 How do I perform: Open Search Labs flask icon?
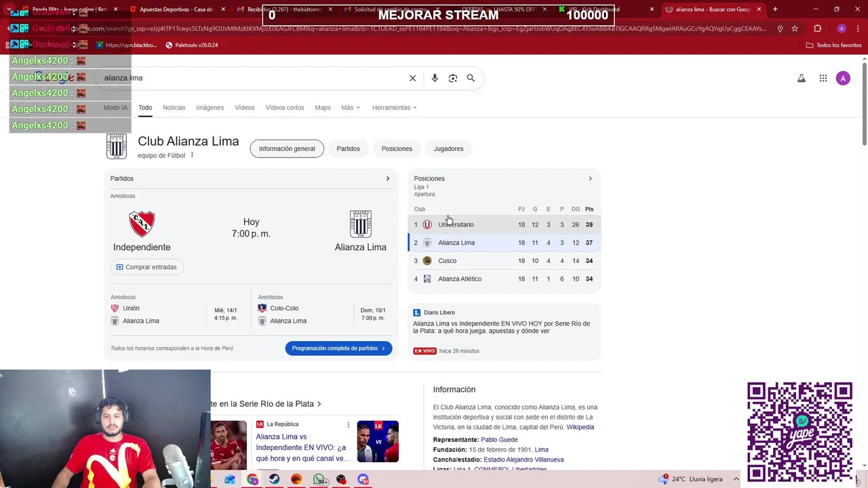tap(802, 78)
